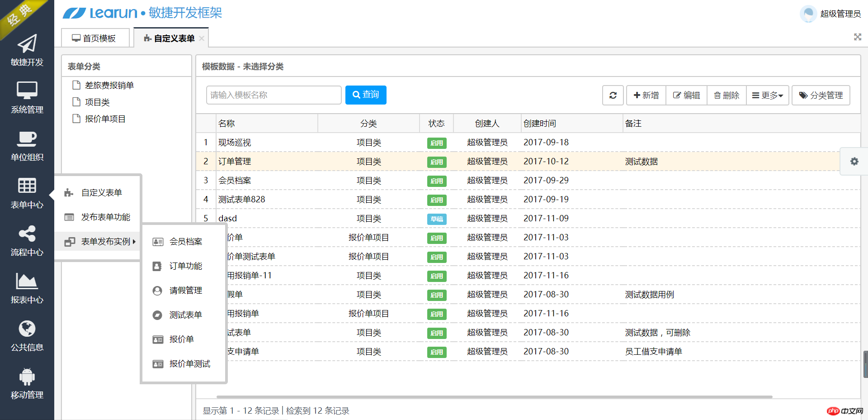This screenshot has width=868, height=420.
Task: Click the template name search input field
Action: 273,95
